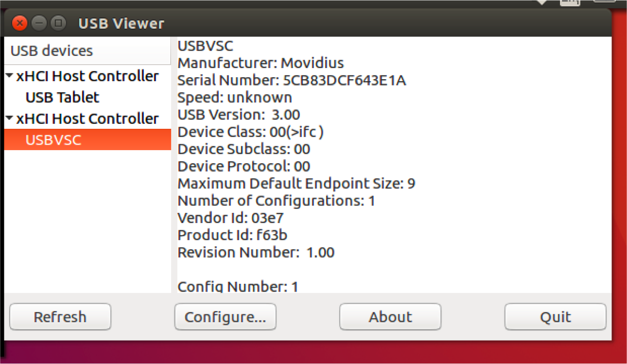The width and height of the screenshot is (627, 364).
Task: Collapse the first xHCI Host Controller arrow
Action: coord(10,76)
